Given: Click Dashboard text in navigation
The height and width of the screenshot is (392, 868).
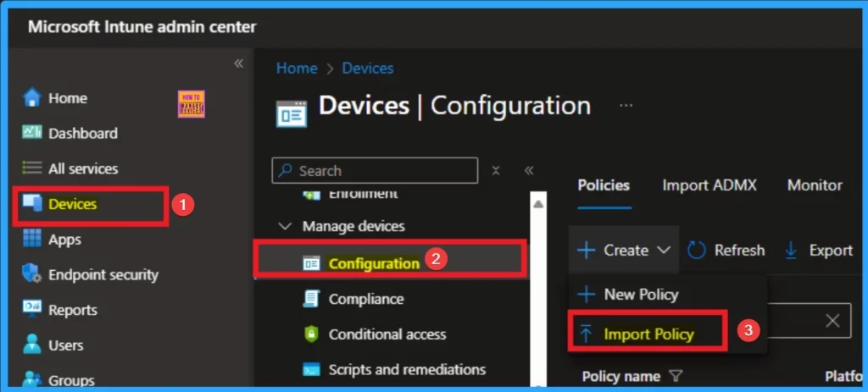Looking at the screenshot, I should tap(83, 133).
